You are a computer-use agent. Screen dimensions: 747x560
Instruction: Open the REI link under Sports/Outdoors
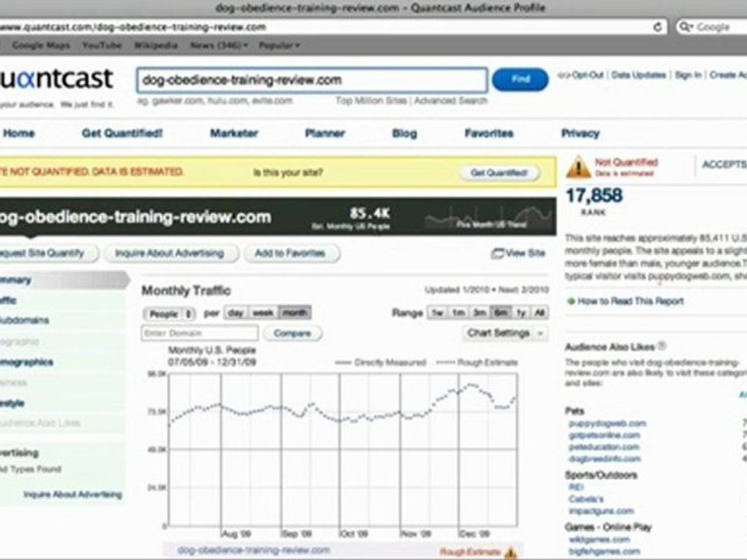576,487
